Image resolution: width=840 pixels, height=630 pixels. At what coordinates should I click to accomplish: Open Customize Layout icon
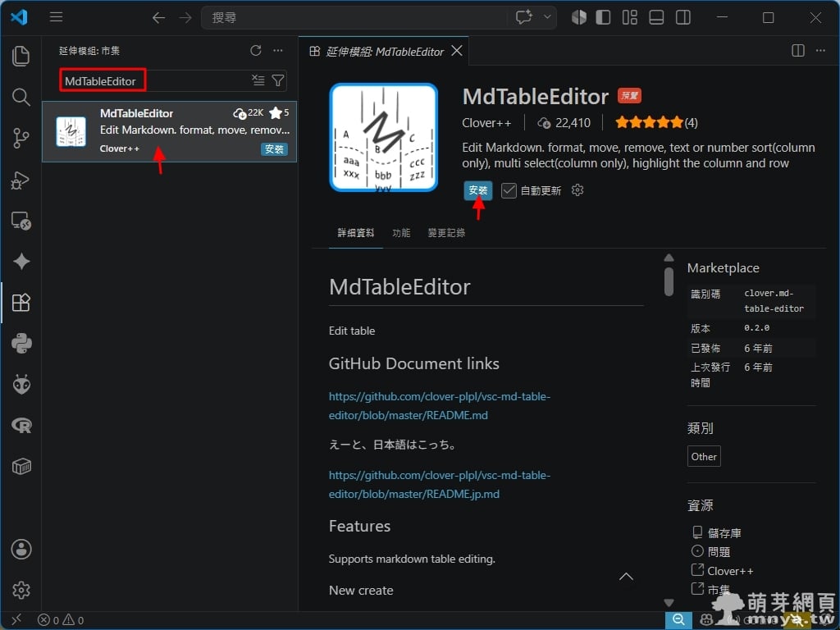click(x=629, y=17)
